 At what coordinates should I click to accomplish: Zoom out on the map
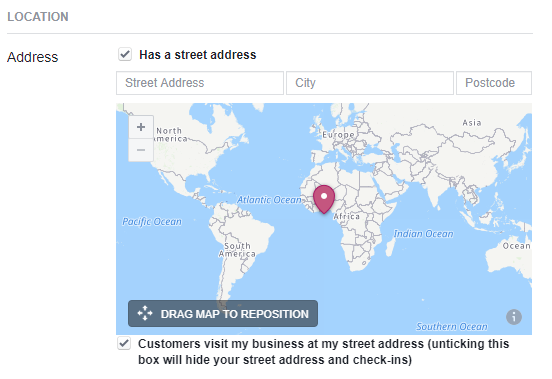(141, 150)
